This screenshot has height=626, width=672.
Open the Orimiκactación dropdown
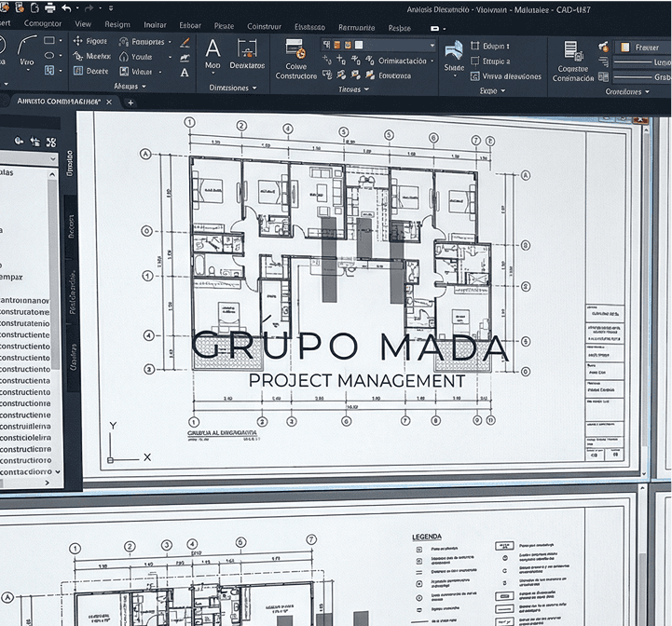(x=432, y=61)
